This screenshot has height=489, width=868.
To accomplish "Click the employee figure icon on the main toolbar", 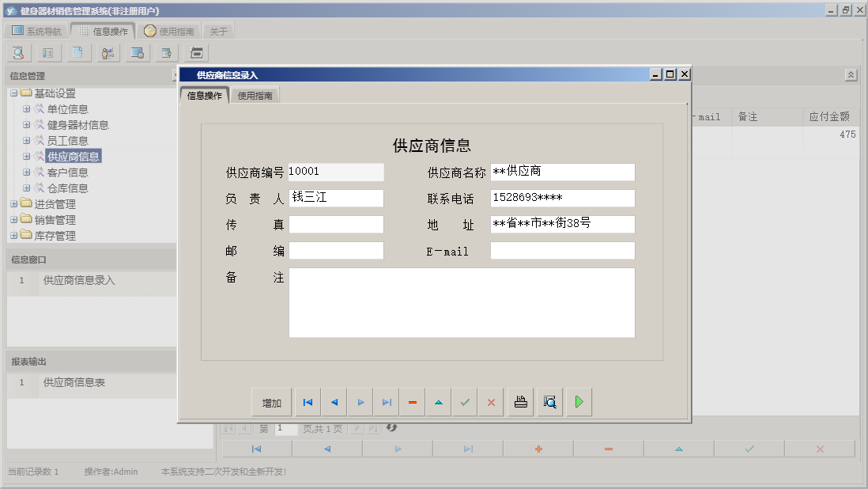I will tap(108, 52).
